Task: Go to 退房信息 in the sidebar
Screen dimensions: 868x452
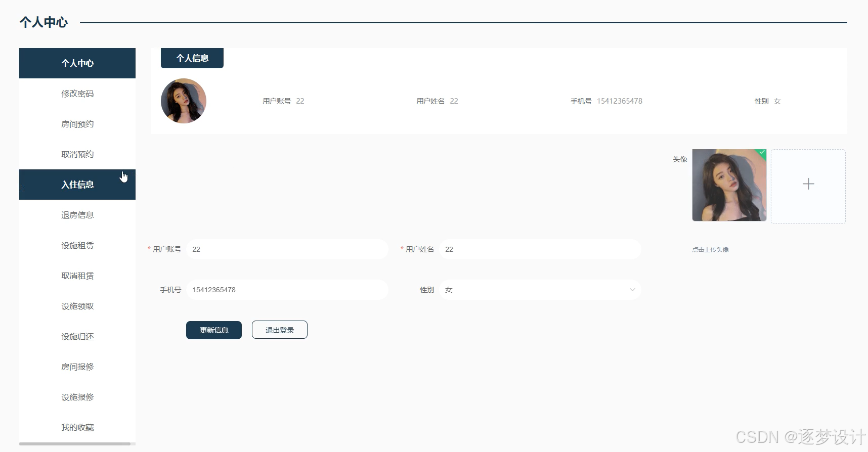Action: point(77,215)
